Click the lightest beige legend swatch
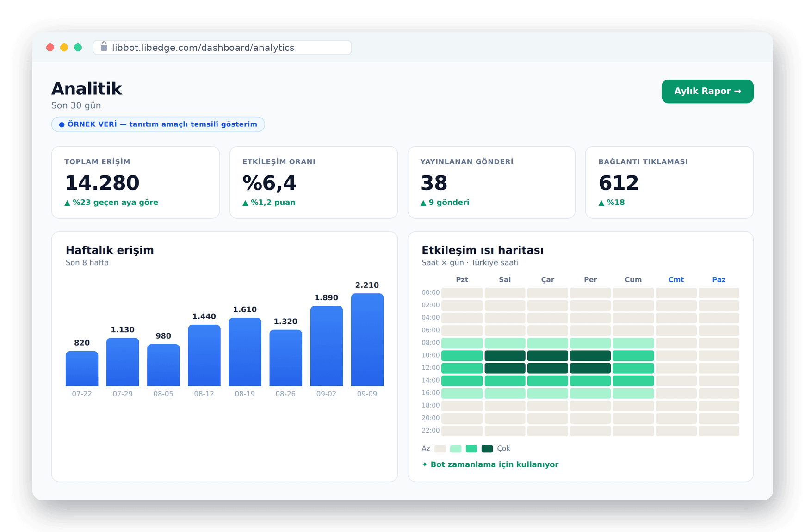 (440, 448)
